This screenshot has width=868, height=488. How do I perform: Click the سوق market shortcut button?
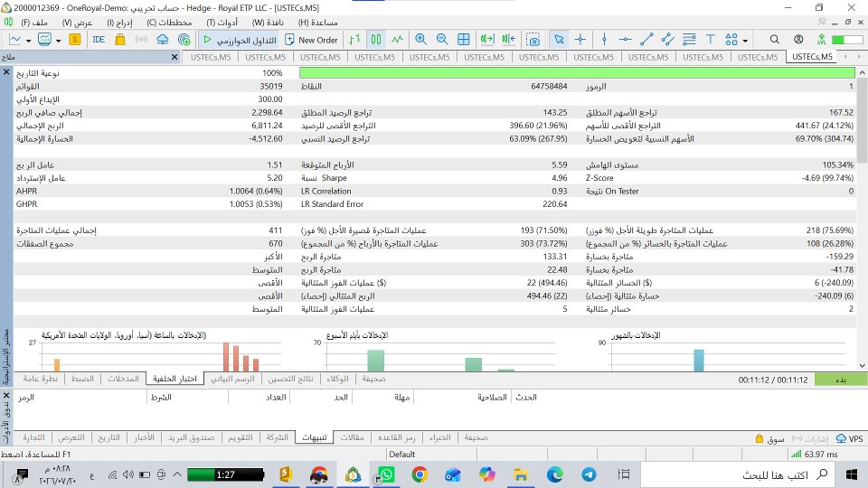click(770, 438)
